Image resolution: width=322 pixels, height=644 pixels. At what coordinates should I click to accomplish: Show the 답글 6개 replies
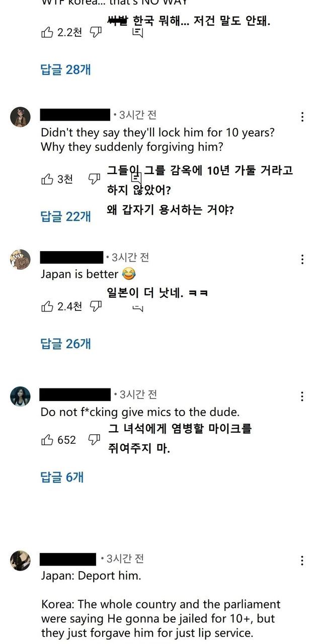click(x=62, y=477)
